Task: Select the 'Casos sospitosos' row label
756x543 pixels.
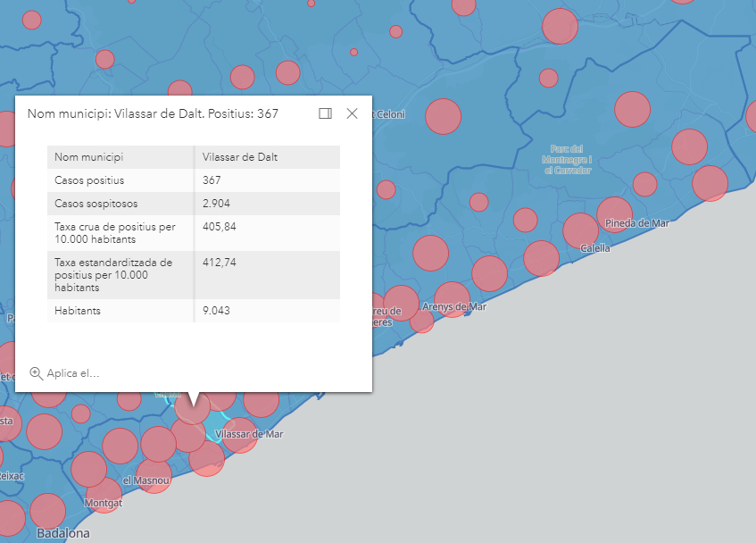Action: [x=96, y=204]
